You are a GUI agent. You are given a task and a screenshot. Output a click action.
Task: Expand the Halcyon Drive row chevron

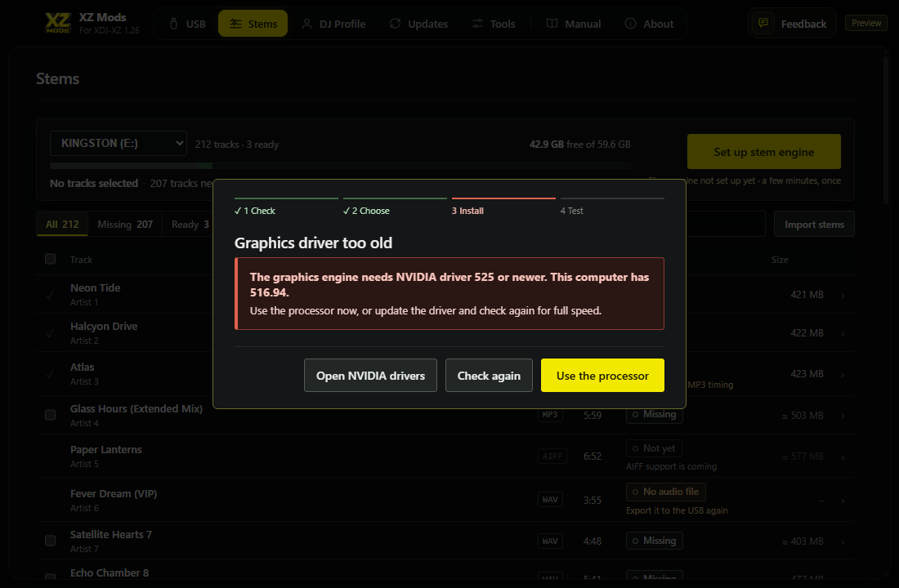(x=843, y=333)
